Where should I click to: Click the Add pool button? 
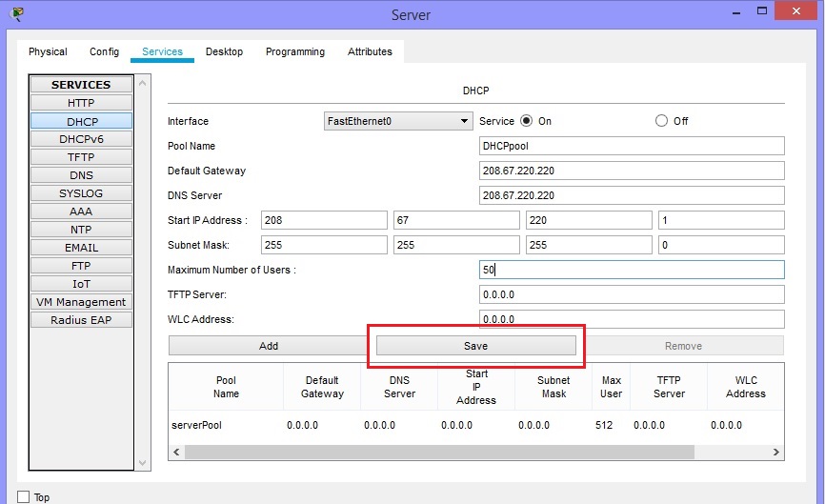[x=269, y=346]
